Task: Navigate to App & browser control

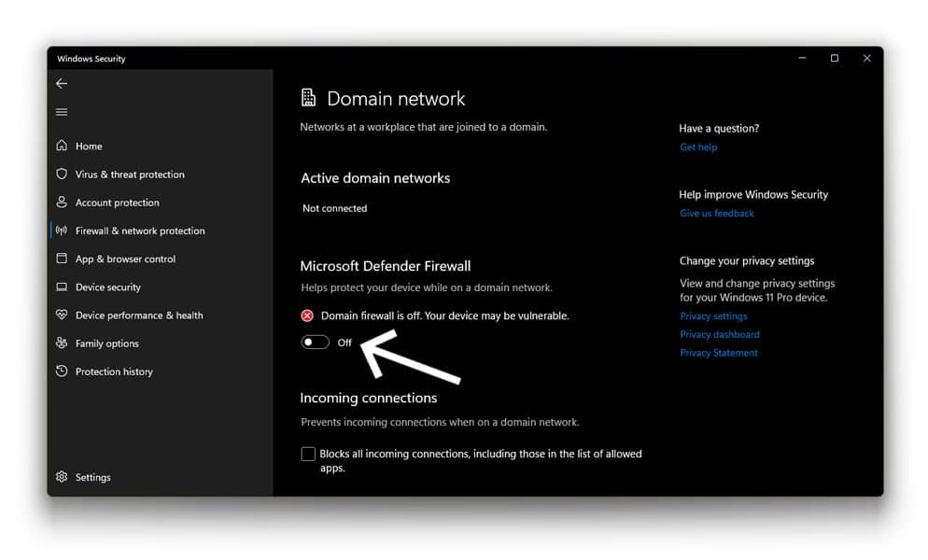Action: (125, 259)
